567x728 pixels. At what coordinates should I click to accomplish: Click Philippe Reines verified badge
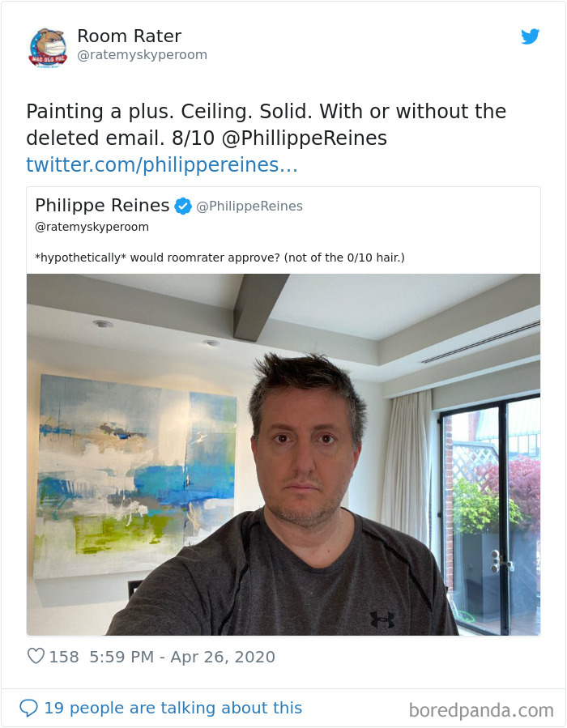tap(183, 206)
